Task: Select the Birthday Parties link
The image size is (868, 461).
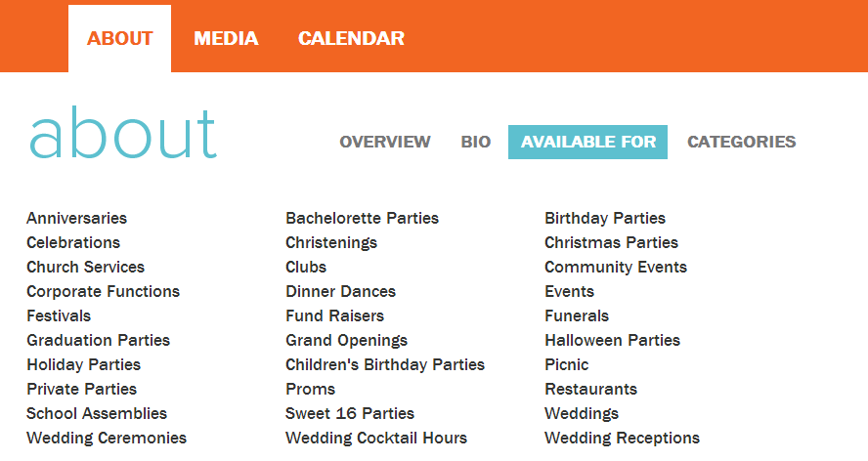Action: (605, 218)
